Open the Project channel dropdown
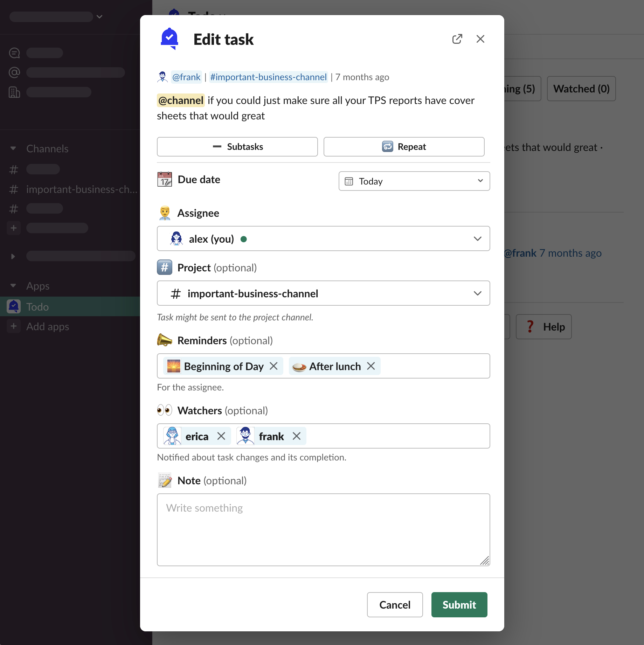The height and width of the screenshot is (645, 644). 323,293
